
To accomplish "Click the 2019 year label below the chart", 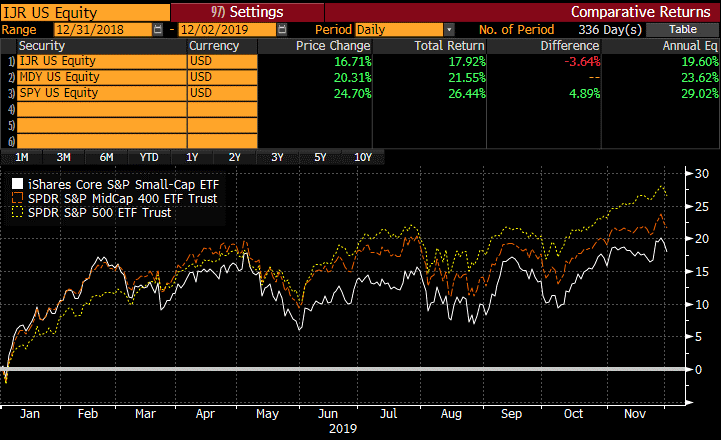I will [x=343, y=429].
